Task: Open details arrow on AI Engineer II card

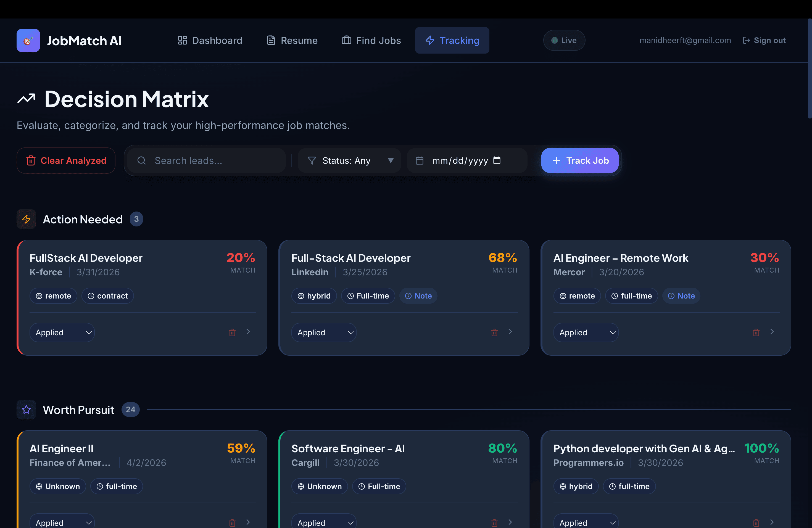Action: click(x=248, y=522)
